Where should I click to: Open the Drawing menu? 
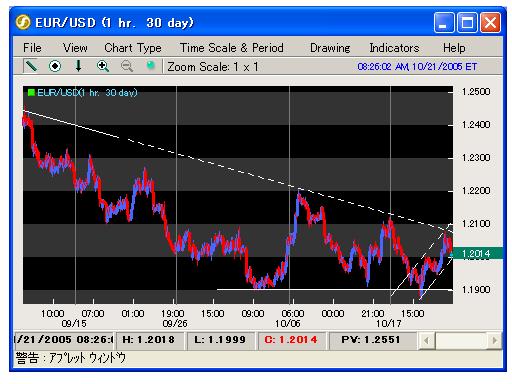tap(330, 48)
